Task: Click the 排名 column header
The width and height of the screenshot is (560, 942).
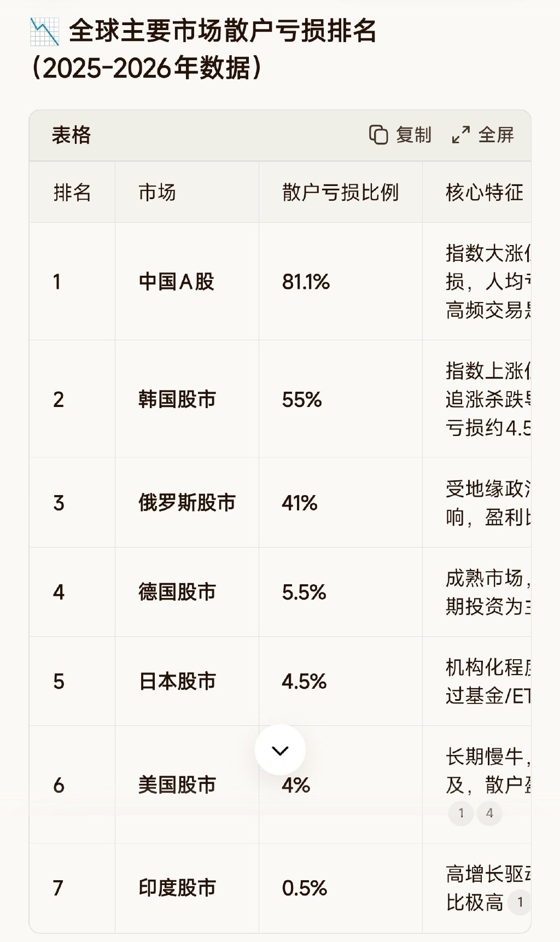Action: (72, 193)
